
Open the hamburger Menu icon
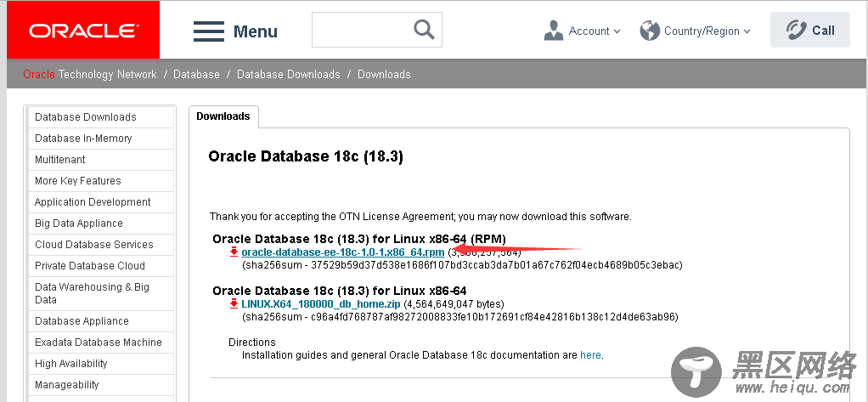pyautogui.click(x=209, y=31)
